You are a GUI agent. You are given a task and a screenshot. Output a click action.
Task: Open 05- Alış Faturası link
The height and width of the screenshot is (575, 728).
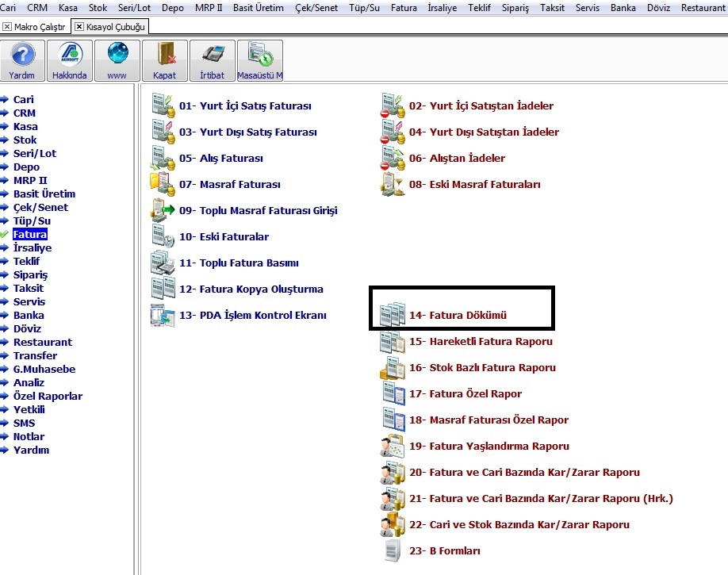221,158
